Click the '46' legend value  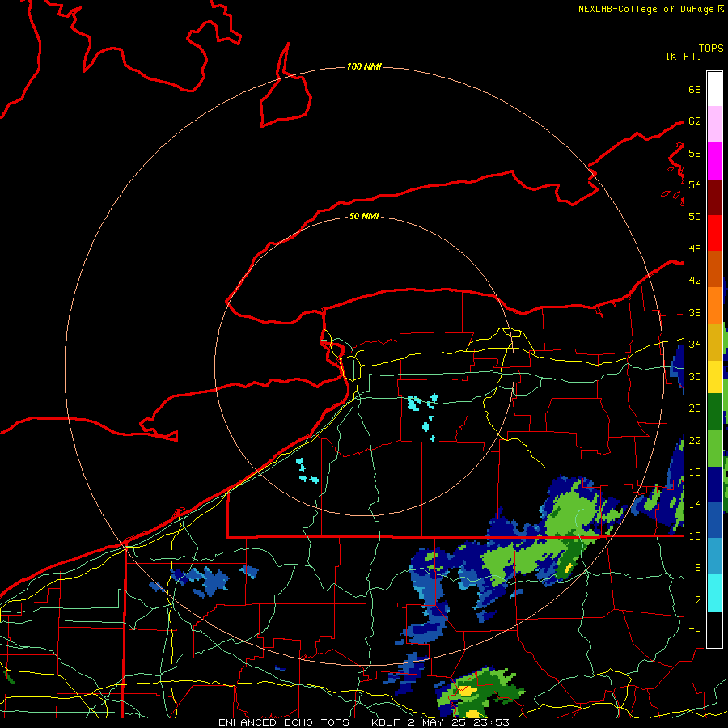(x=695, y=249)
